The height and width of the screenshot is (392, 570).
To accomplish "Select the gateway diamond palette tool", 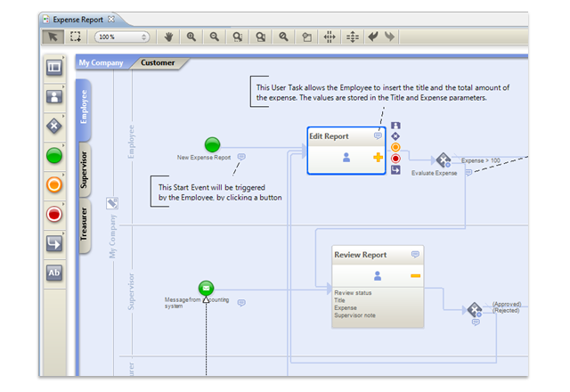I will 54,127.
